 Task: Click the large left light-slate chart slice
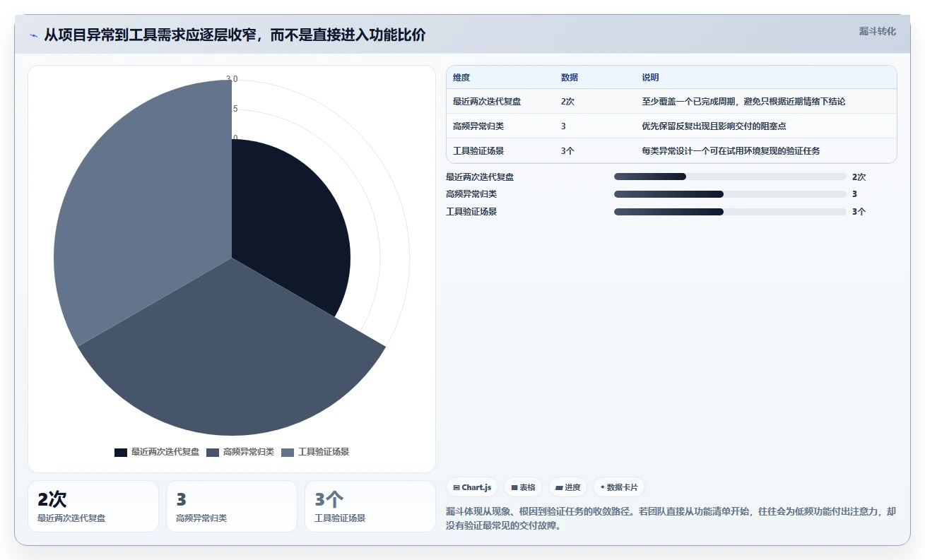pyautogui.click(x=141, y=212)
